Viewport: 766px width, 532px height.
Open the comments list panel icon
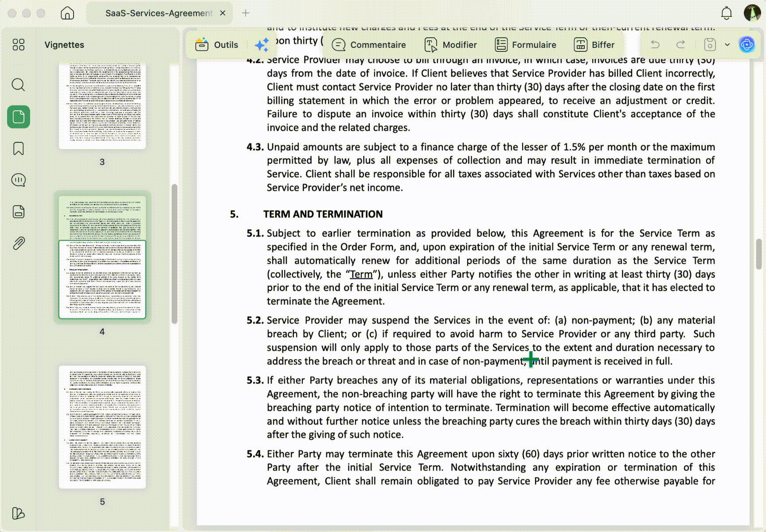coord(19,180)
